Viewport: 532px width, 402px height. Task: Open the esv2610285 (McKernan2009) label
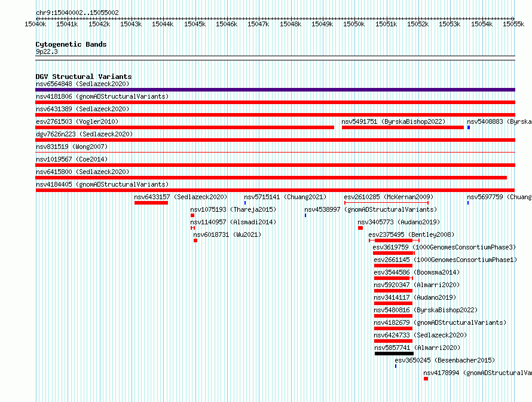[389, 197]
